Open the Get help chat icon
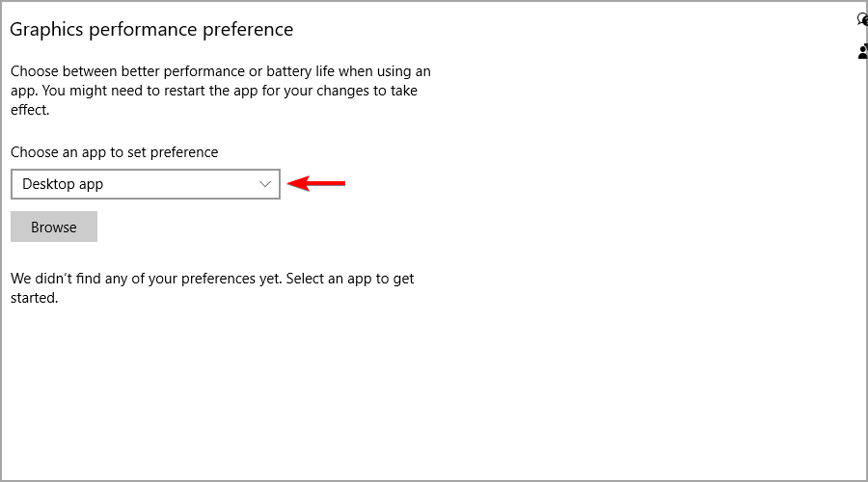The width and height of the screenshot is (868, 482). coord(862,20)
